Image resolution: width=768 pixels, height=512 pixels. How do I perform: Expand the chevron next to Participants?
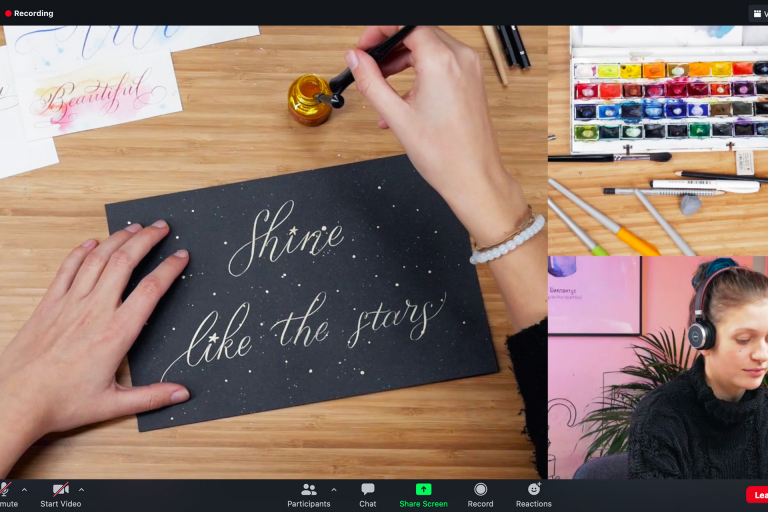point(334,490)
